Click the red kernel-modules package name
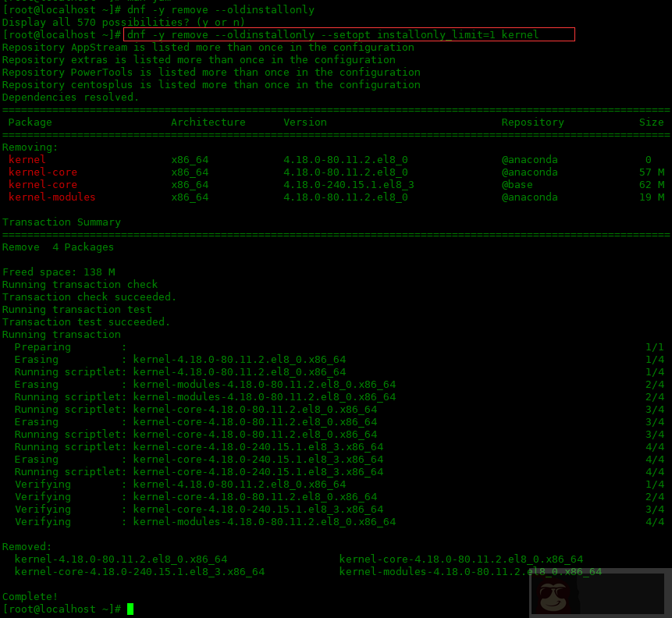The height and width of the screenshot is (618, 672). (x=52, y=197)
